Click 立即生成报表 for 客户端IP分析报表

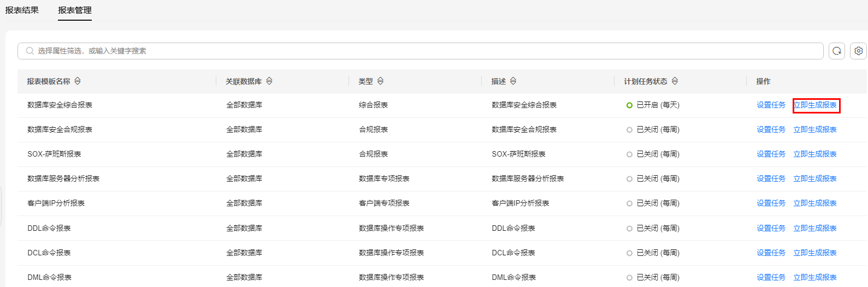tap(815, 203)
